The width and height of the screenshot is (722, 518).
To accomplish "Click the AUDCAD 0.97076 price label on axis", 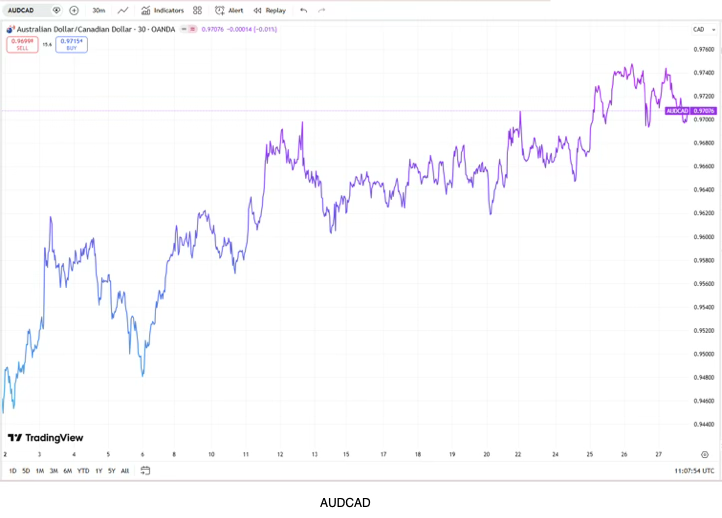I will pyautogui.click(x=691, y=111).
